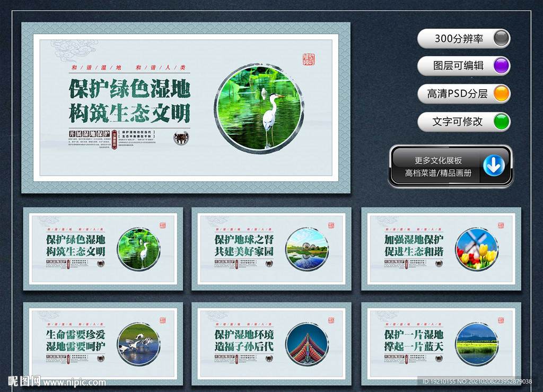Screen dimensions: 543x392
Task: Click the orange ball on 高清PSD分层 pill
Action: pyautogui.click(x=501, y=93)
